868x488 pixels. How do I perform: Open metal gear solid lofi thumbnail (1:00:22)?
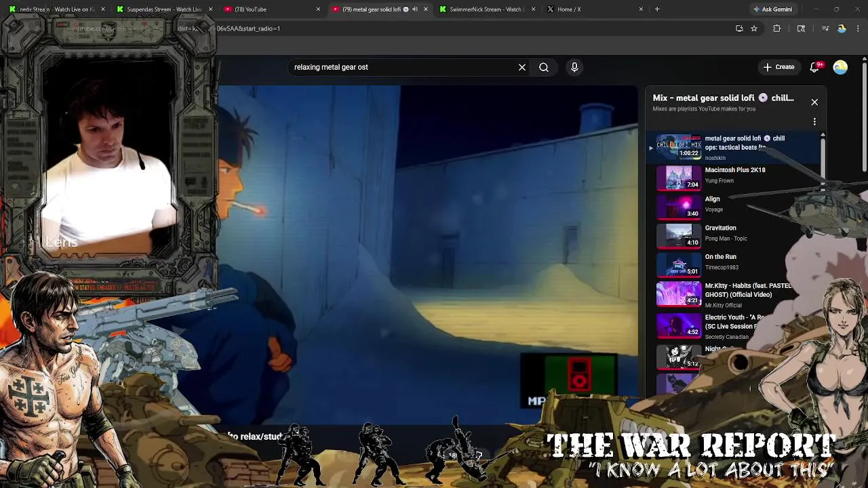pyautogui.click(x=679, y=146)
